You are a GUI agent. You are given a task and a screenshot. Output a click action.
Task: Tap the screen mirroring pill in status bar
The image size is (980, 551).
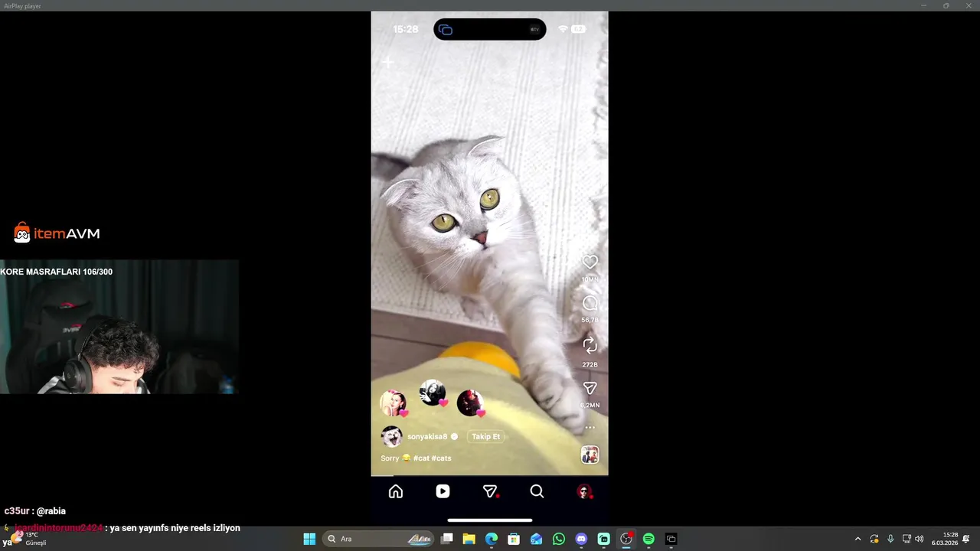point(490,29)
